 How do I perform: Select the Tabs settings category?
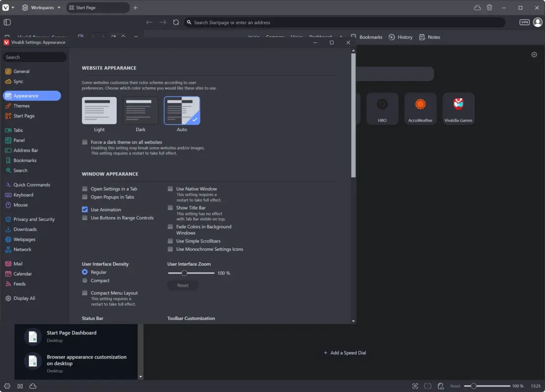pos(18,130)
